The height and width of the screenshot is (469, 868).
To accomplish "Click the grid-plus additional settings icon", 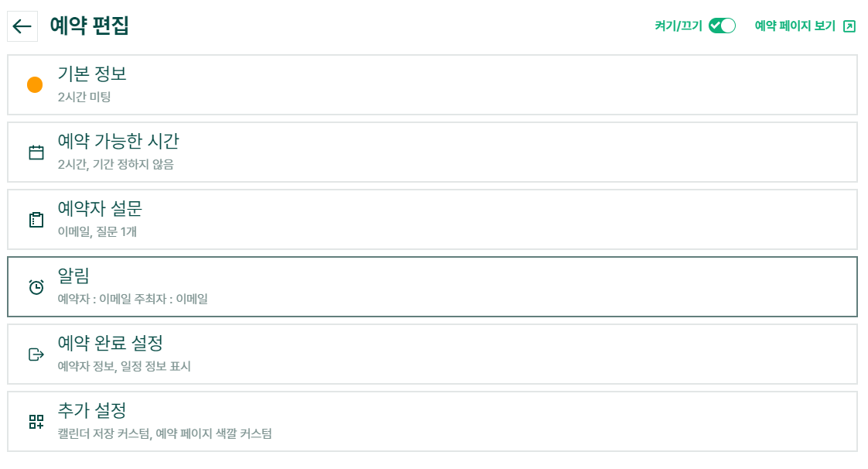I will [36, 422].
